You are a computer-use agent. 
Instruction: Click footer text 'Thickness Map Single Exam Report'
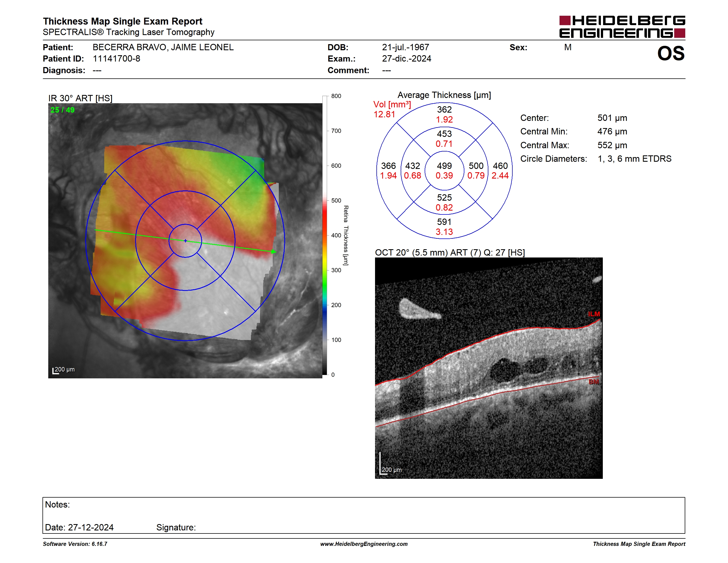tap(639, 544)
